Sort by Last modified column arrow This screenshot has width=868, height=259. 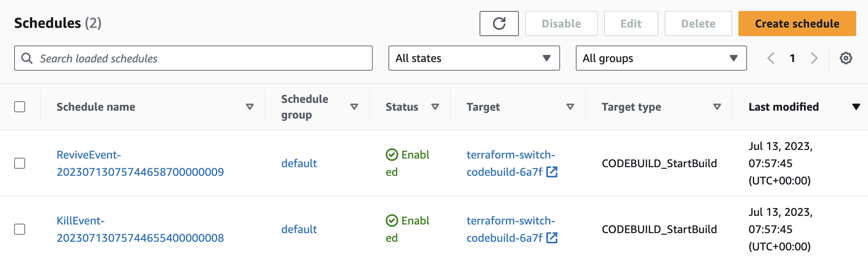click(856, 107)
